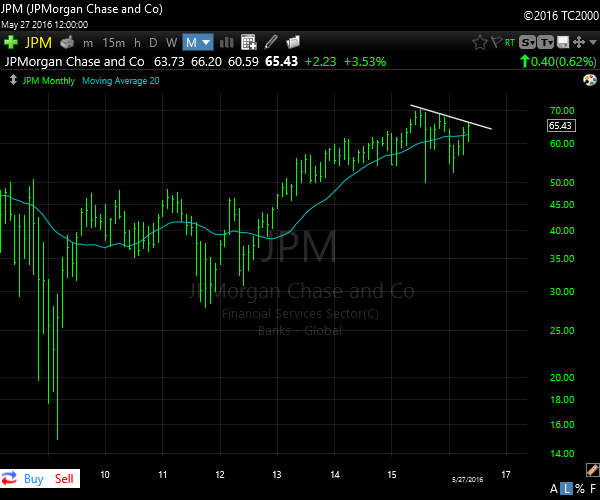The width and height of the screenshot is (600, 500).
Task: Click the flag icon
Action: [496, 42]
